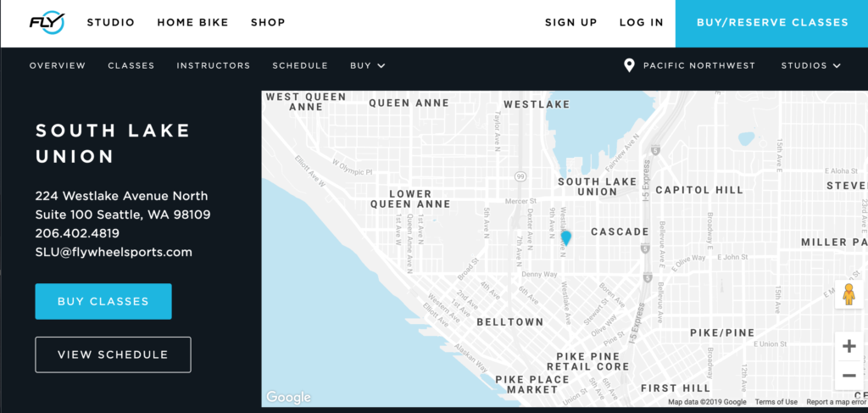Expand the STUDIOS dropdown
This screenshot has height=413, width=868.
click(810, 66)
